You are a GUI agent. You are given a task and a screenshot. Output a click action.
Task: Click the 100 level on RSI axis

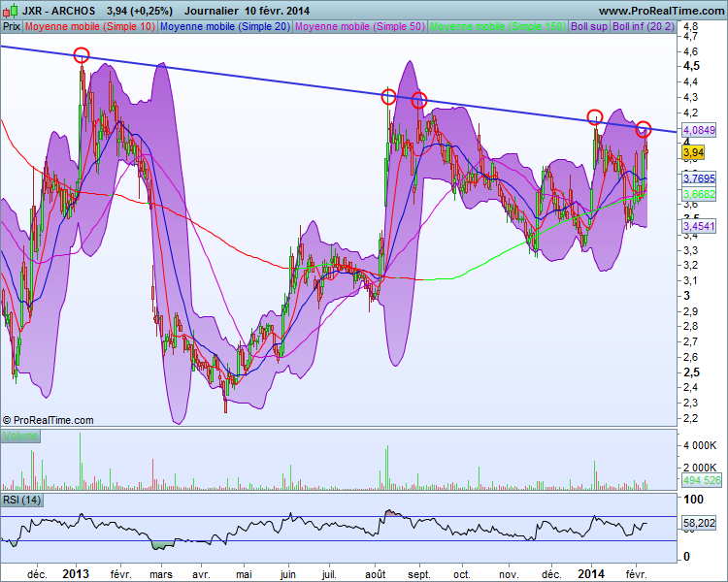point(694,500)
